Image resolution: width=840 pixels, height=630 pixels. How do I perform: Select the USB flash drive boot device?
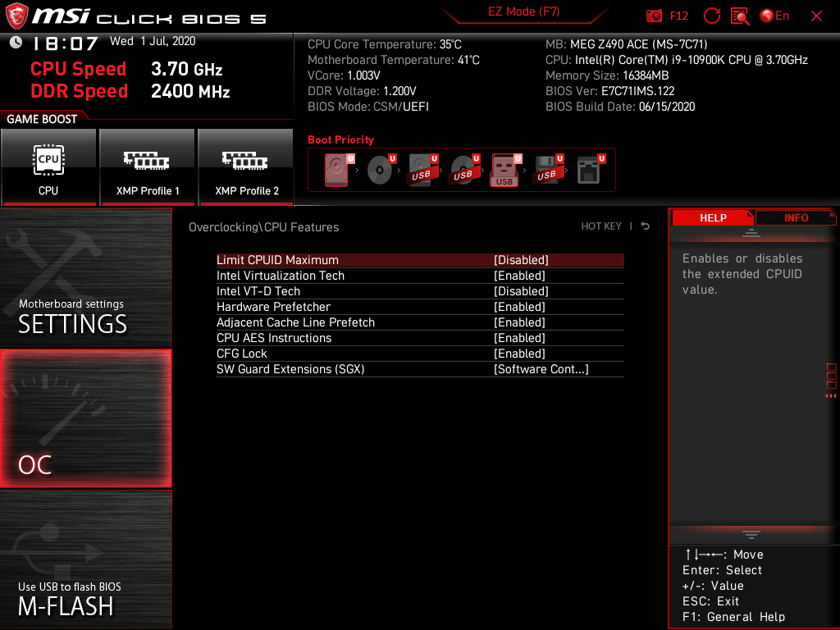[x=504, y=170]
